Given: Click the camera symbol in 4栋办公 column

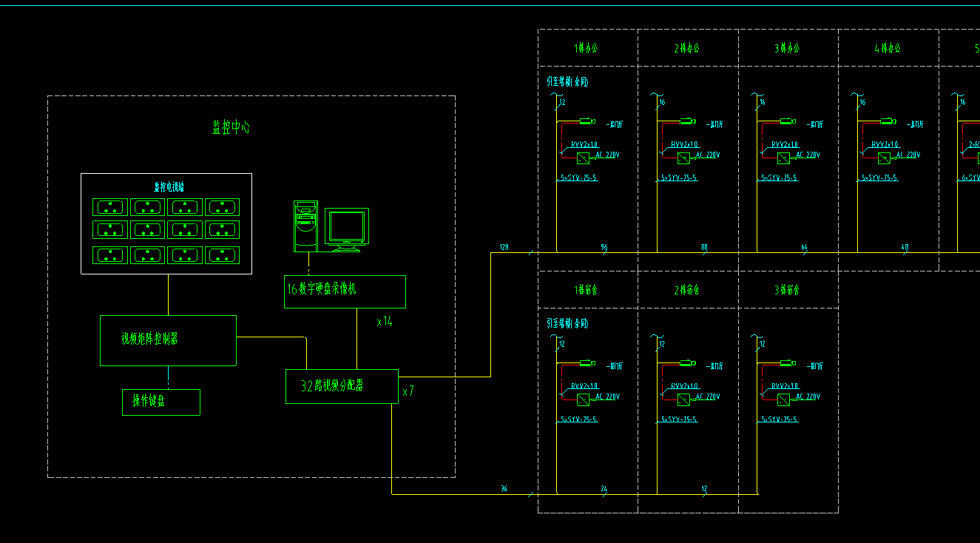Looking at the screenshot, I should (x=888, y=121).
